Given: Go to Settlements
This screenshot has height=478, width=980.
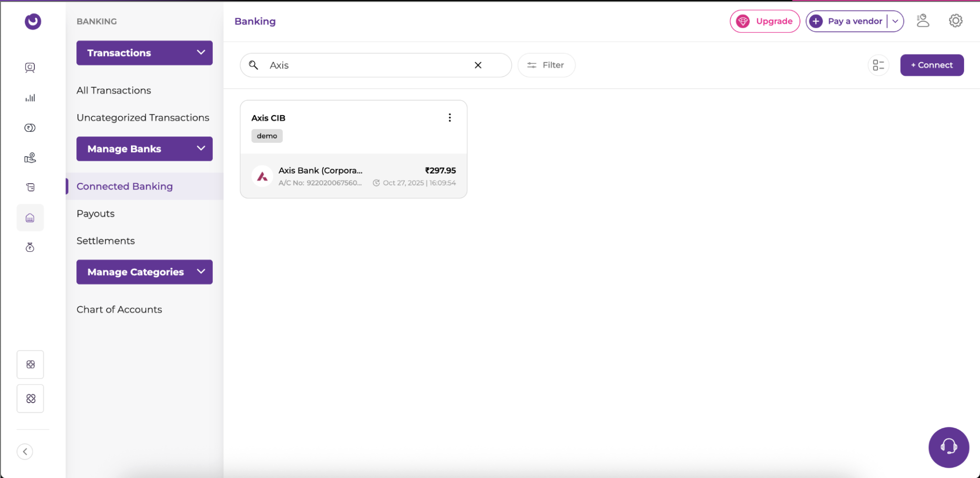Looking at the screenshot, I should [106, 241].
